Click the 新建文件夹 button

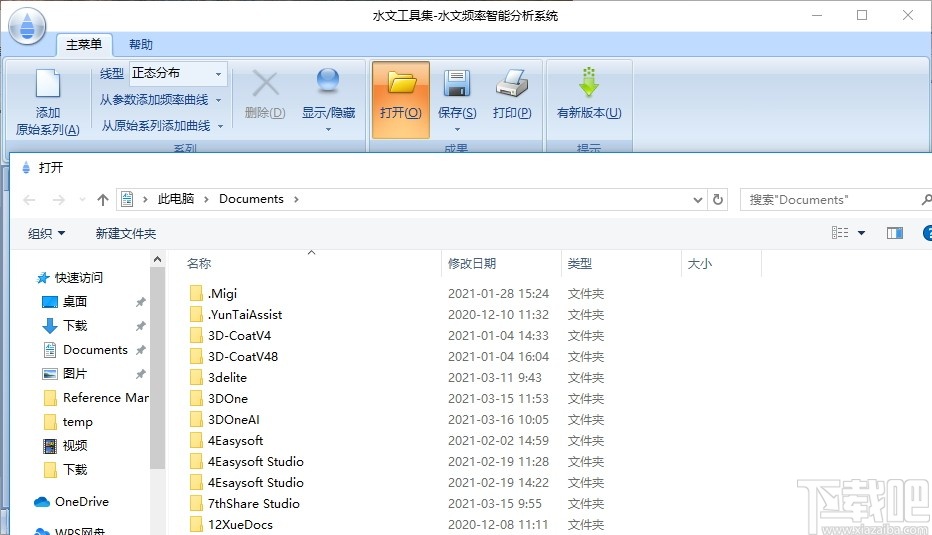click(x=126, y=233)
